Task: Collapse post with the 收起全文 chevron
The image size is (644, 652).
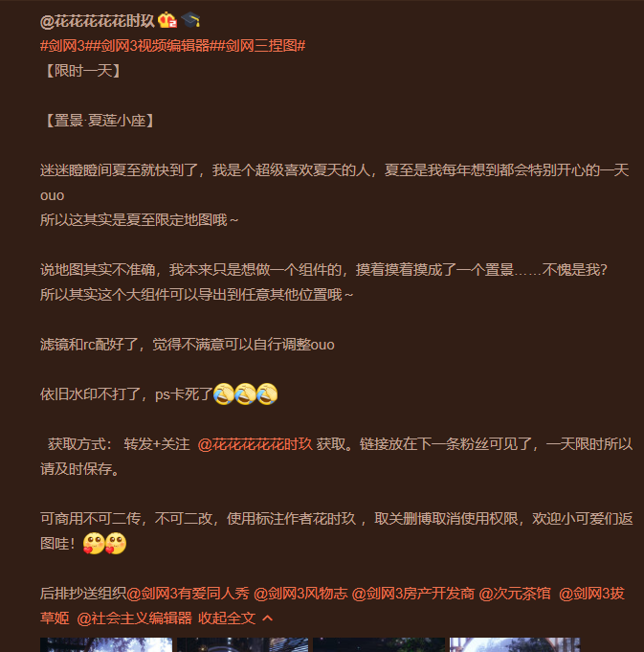Action: [235, 618]
